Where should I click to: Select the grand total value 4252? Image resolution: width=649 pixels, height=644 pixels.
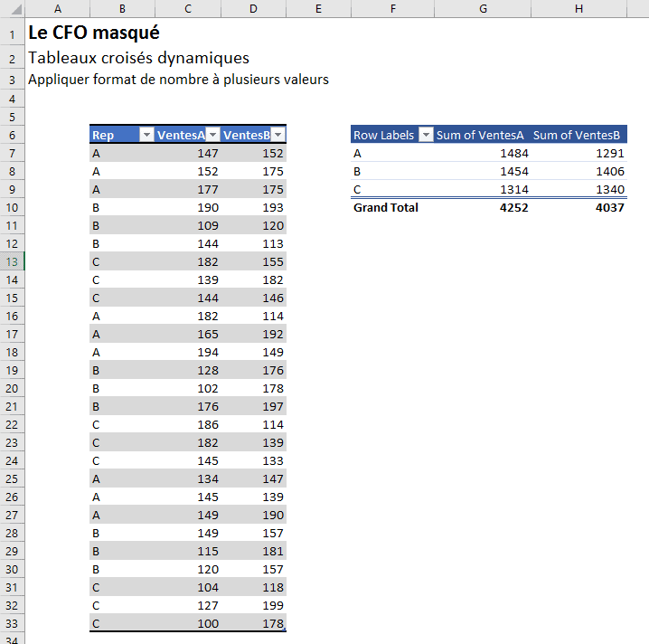[x=513, y=207]
